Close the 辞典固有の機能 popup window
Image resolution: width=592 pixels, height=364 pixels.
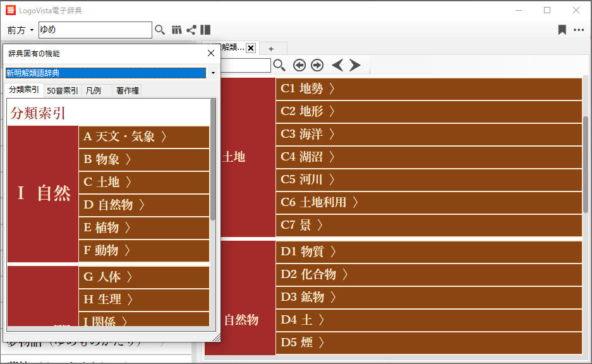point(211,54)
